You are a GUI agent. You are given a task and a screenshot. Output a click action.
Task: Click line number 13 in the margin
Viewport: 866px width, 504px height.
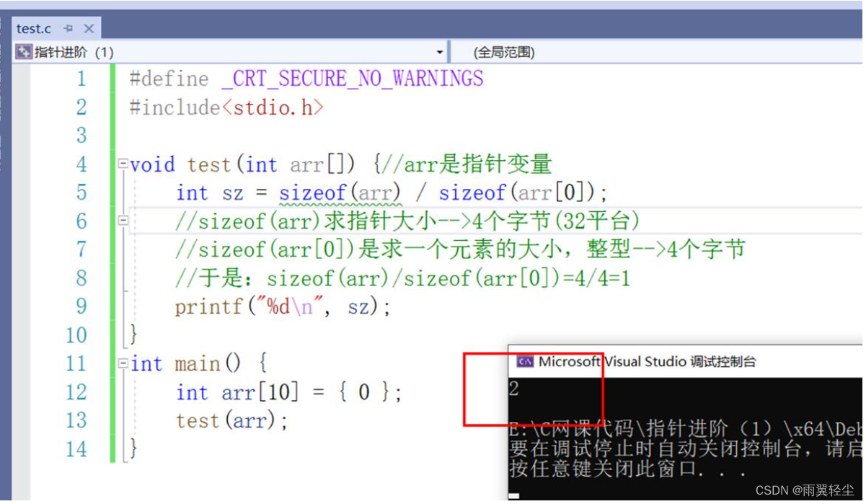tap(76, 420)
